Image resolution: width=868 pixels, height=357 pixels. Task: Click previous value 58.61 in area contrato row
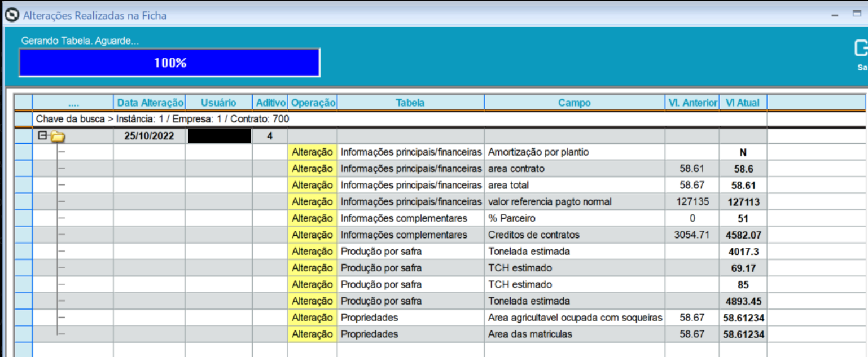point(692,169)
